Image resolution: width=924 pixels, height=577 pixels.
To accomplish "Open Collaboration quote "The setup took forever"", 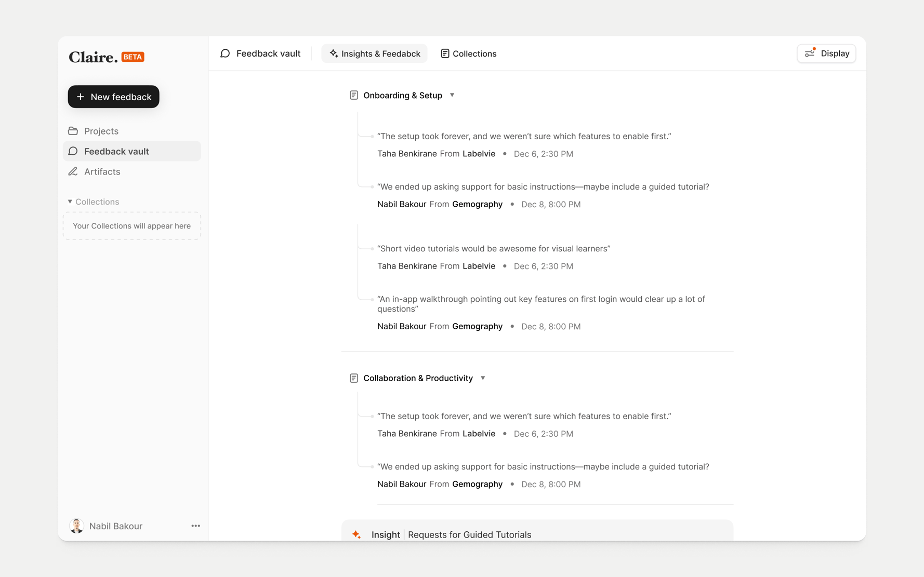I will tap(524, 416).
